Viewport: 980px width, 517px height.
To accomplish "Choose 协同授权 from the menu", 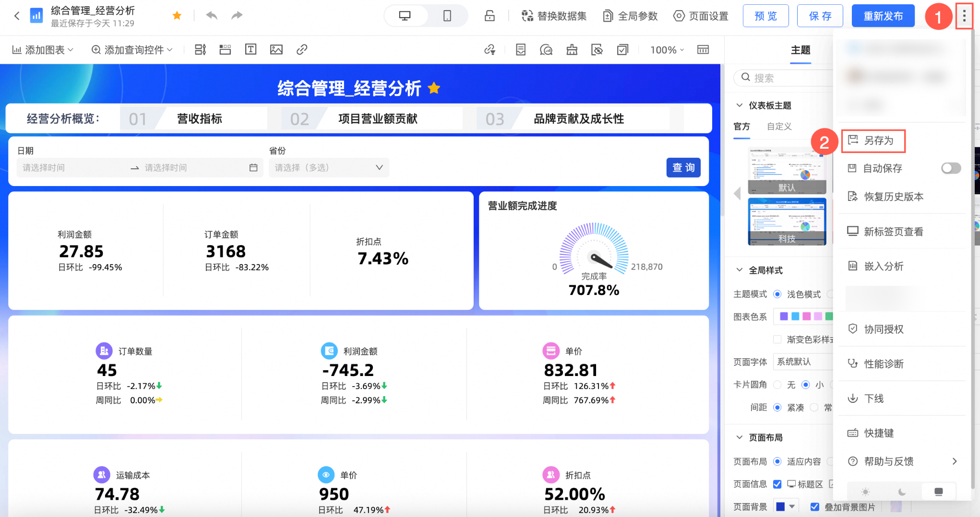I will [875, 329].
